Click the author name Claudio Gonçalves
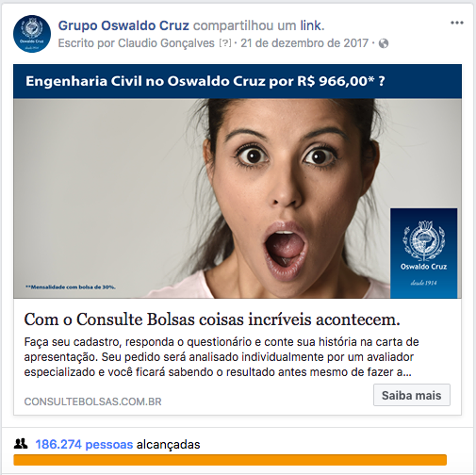This screenshot has height=475, width=476. tap(166, 43)
